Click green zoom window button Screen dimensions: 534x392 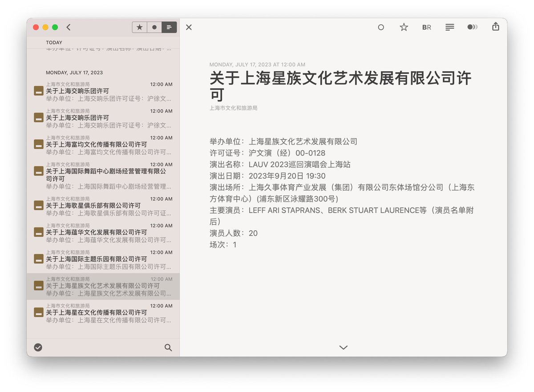tap(55, 27)
